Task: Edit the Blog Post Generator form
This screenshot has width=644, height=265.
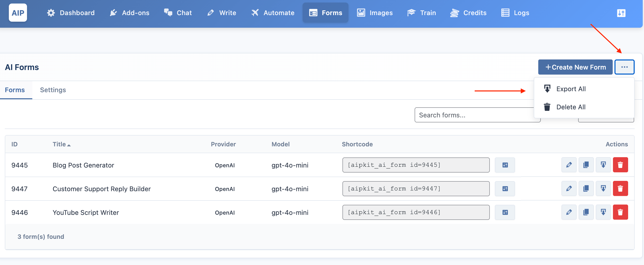Action: tap(569, 165)
